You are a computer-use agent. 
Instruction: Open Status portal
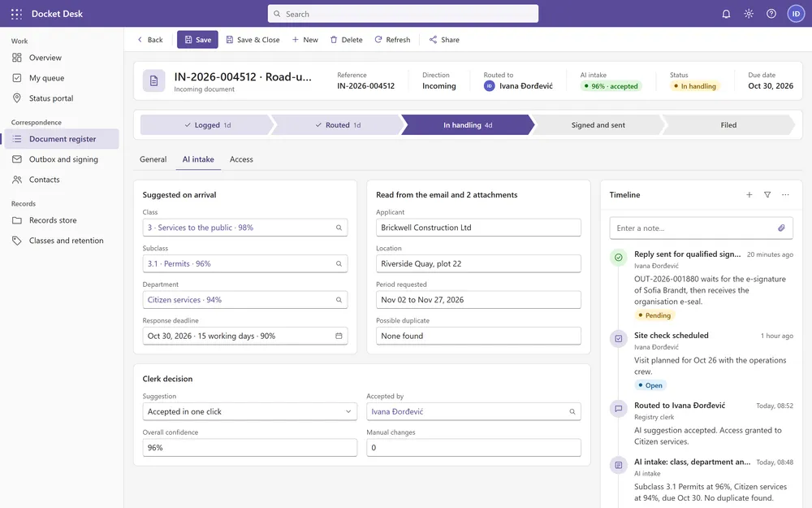point(62,98)
